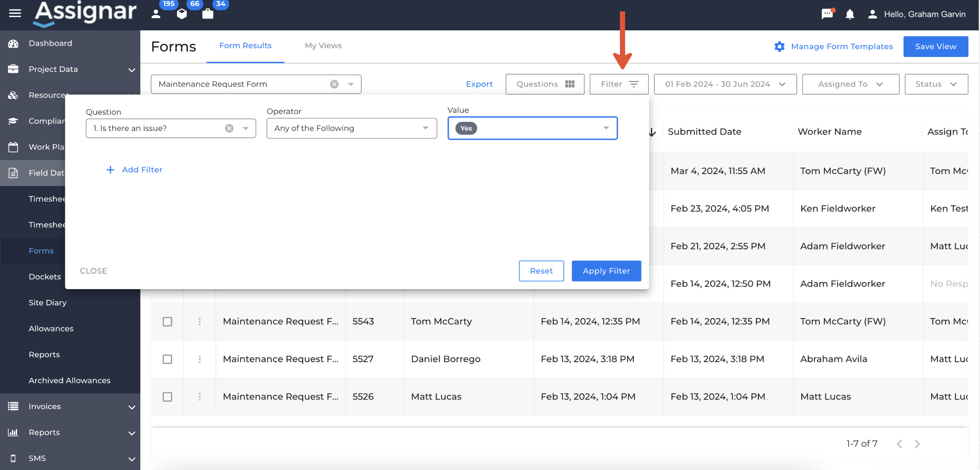Click the Apply Filter button
Image resolution: width=980 pixels, height=470 pixels.
(x=606, y=271)
